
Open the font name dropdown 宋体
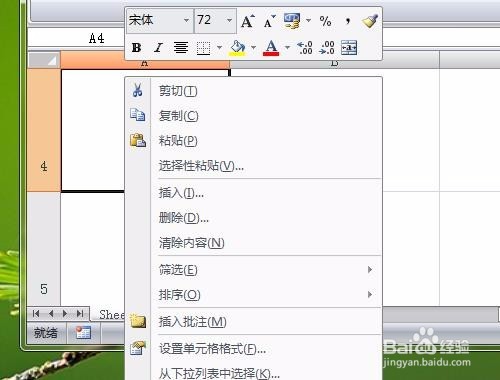[186, 21]
